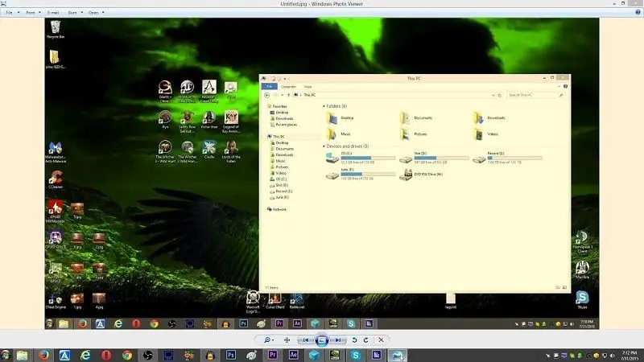Screen dimensions: 644x362
Task: Select the Battle.net shortcut in the picture
Action: point(296,301)
